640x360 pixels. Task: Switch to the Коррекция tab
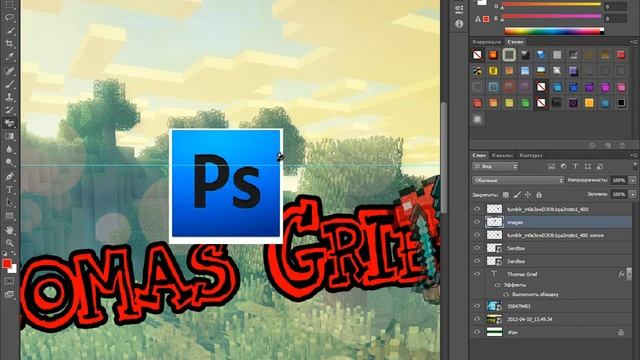487,42
